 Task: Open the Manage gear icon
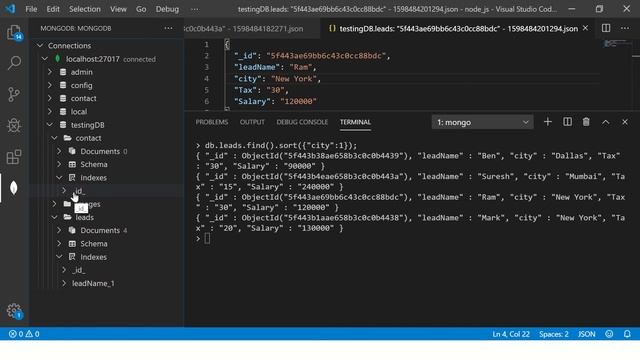click(x=14, y=311)
